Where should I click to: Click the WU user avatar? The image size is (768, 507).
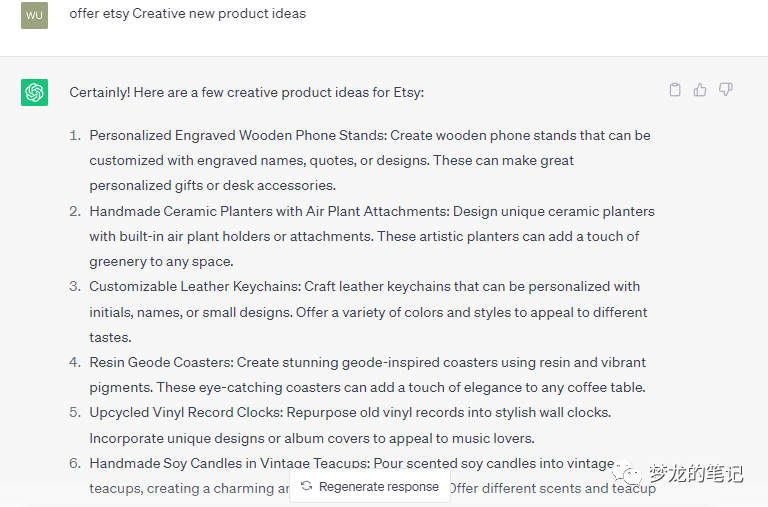pos(34,15)
